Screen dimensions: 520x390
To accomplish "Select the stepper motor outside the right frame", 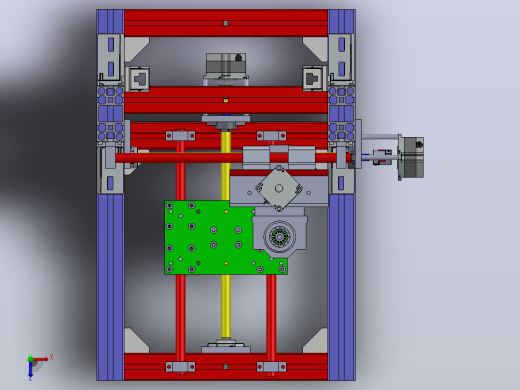I will (412, 157).
